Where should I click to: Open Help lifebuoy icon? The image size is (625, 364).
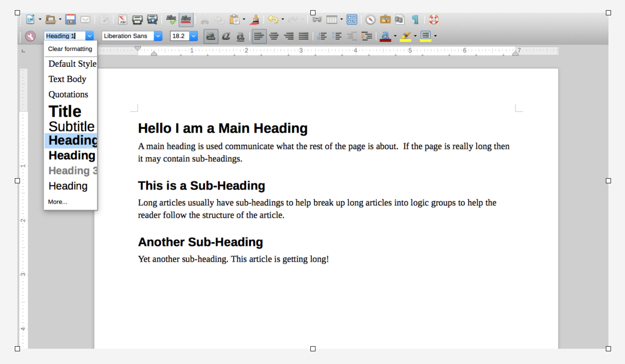click(x=434, y=20)
